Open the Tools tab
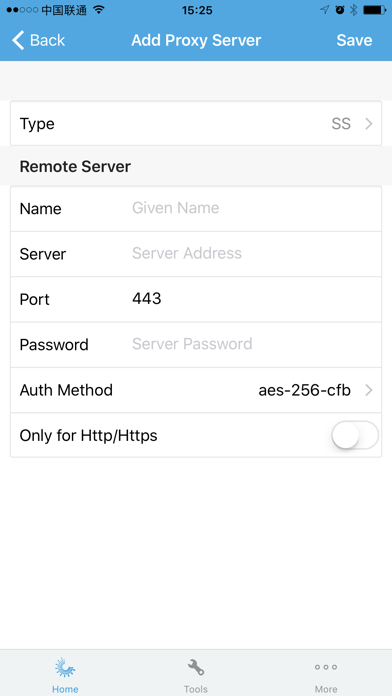The width and height of the screenshot is (392, 696). pyautogui.click(x=196, y=675)
